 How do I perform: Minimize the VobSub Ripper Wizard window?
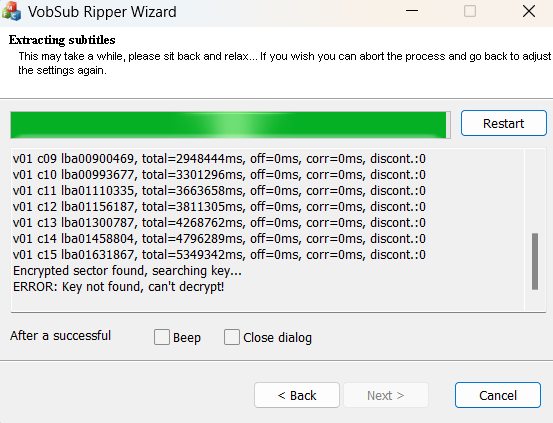[412, 11]
